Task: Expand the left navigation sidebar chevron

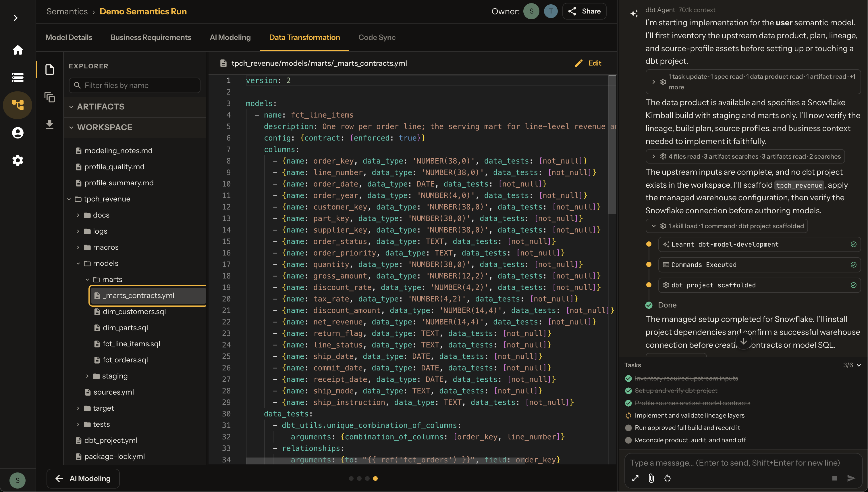Action: click(16, 18)
